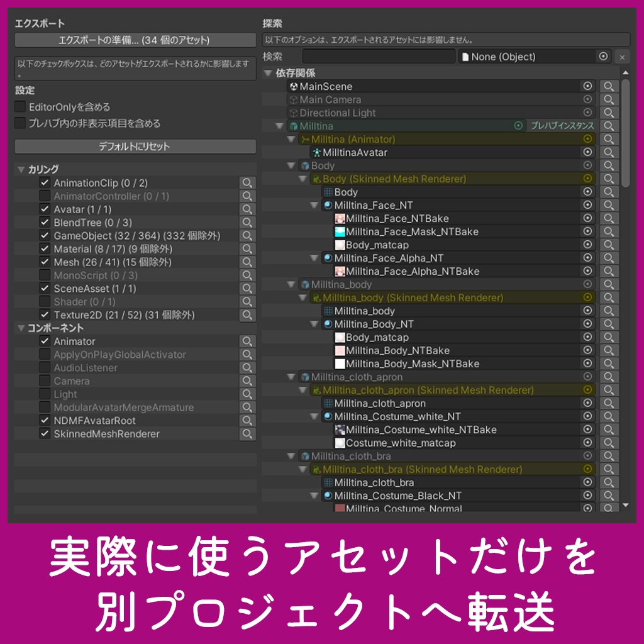644x644 pixels.
Task: Collapse the カリング section
Action: [x=21, y=169]
